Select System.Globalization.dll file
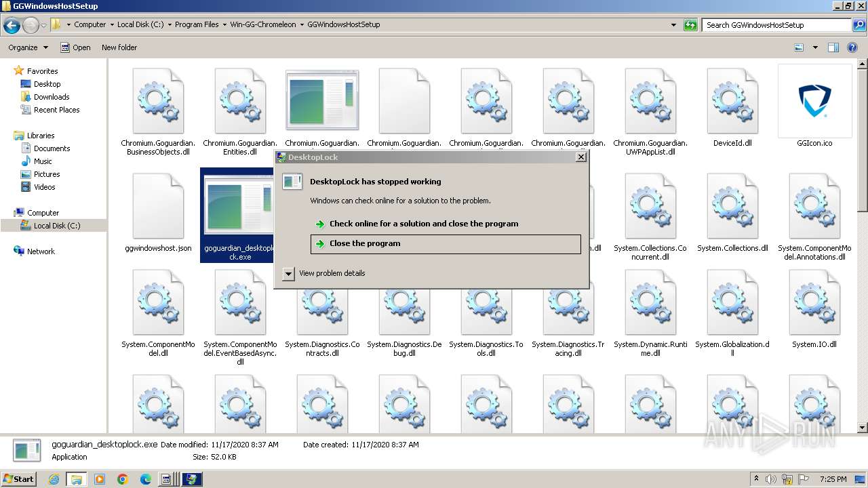The height and width of the screenshot is (488, 868). coord(732,302)
